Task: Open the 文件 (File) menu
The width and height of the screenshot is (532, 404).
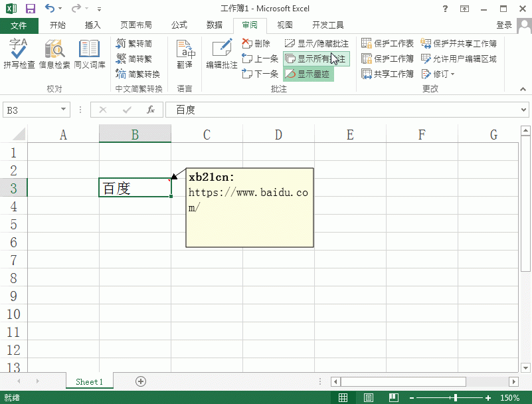Action: pos(19,25)
